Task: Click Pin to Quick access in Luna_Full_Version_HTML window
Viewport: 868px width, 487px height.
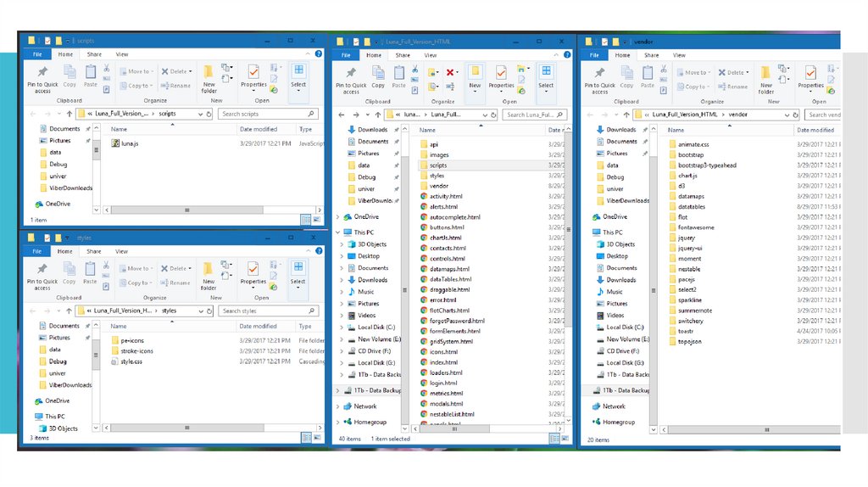Action: click(351, 81)
